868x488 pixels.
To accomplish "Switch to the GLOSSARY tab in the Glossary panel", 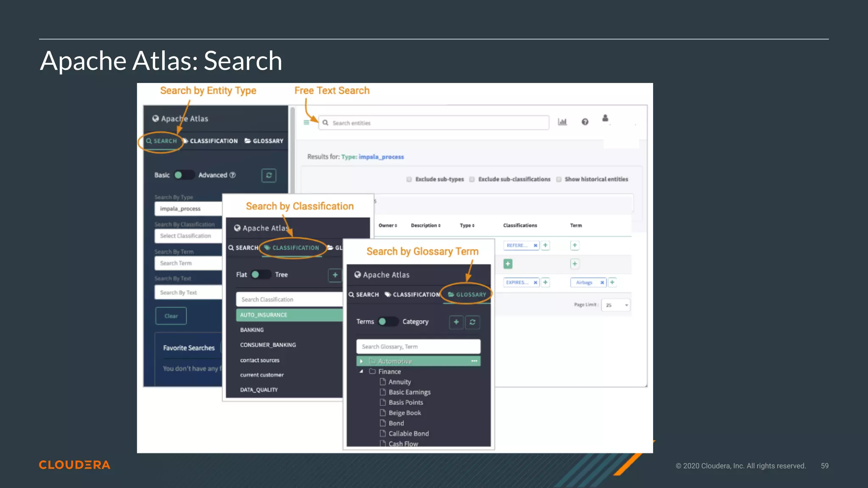I will tap(467, 294).
